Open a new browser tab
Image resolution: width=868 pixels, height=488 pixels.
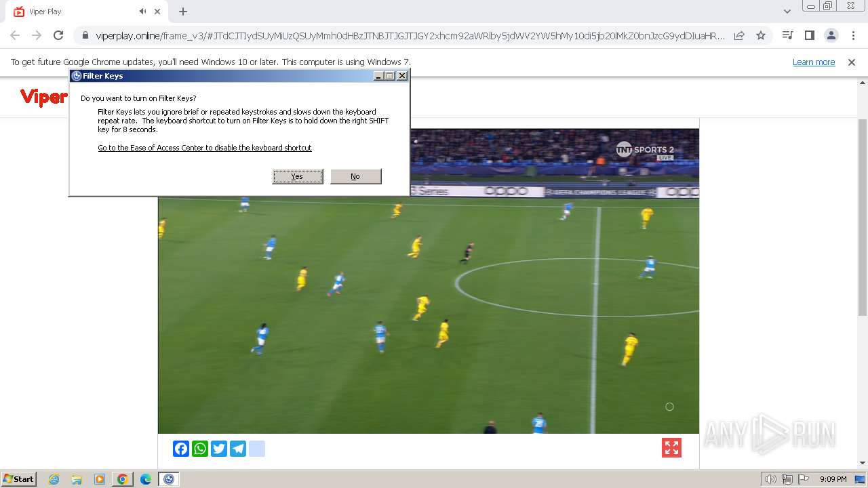click(x=183, y=12)
